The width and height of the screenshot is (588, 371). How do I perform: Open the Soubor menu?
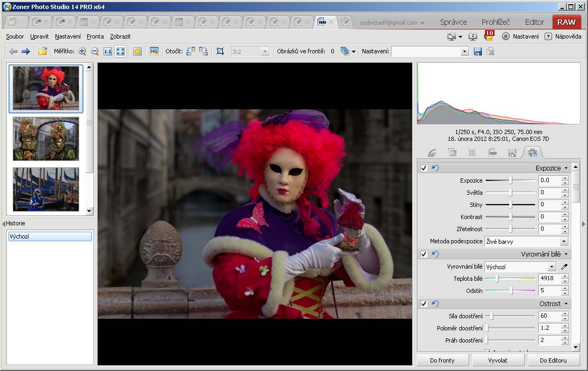coord(15,36)
